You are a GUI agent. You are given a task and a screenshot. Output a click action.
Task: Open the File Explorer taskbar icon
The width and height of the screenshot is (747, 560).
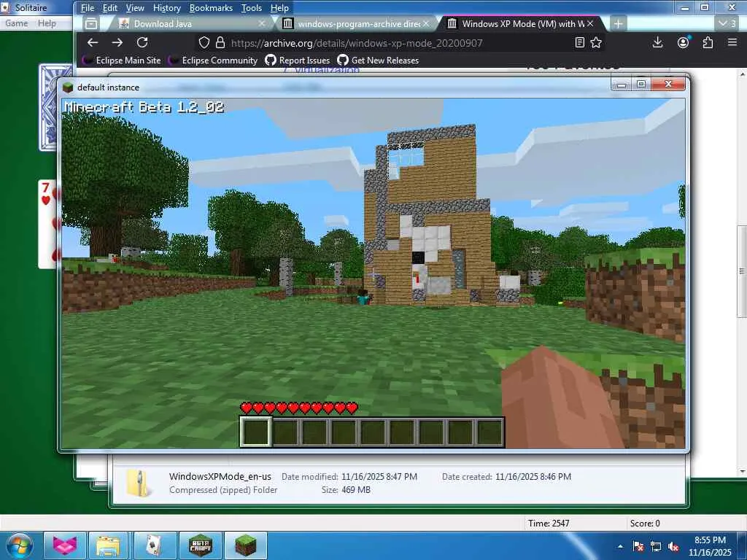coord(108,545)
